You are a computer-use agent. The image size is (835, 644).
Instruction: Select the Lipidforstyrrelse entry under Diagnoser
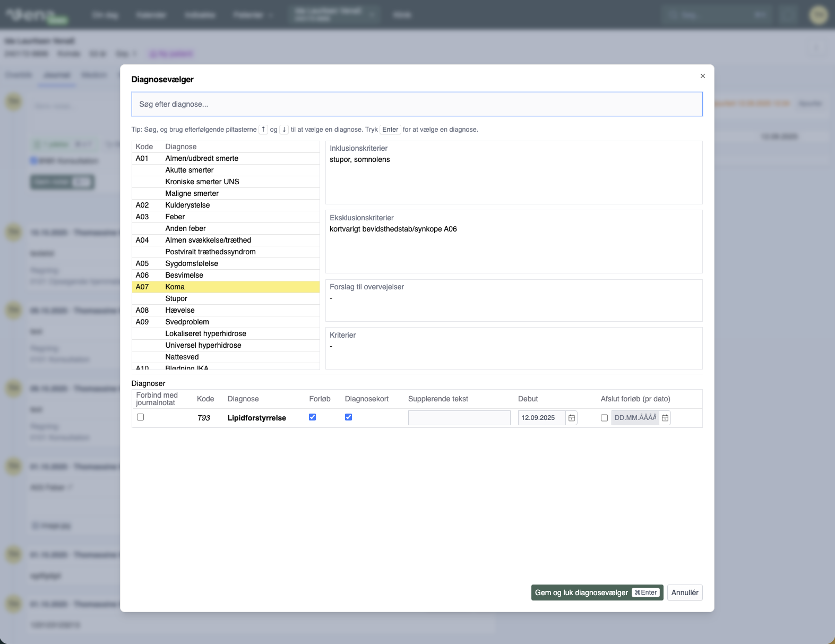[x=256, y=418]
